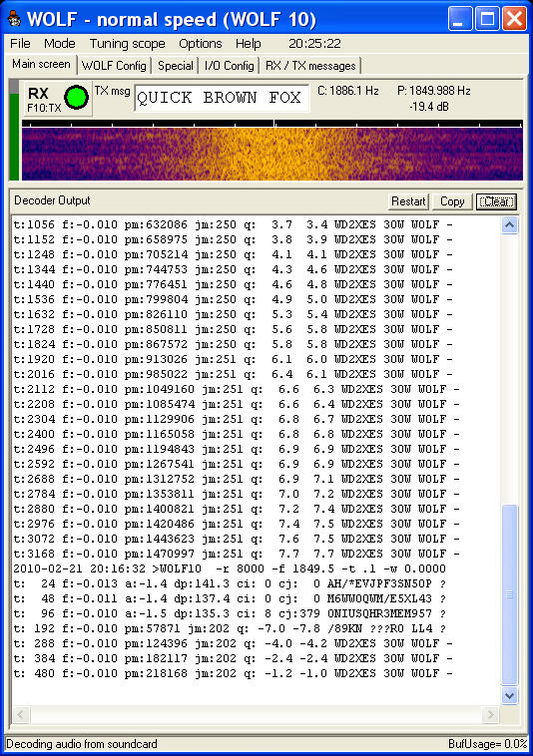This screenshot has width=533, height=756.
Task: Select the decoder line starting t: 480
Action: pos(233,673)
